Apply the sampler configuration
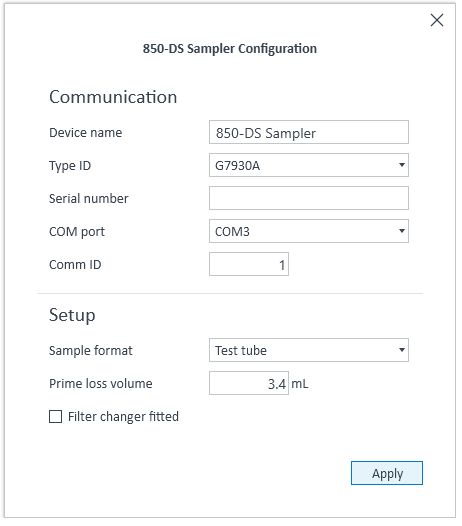This screenshot has height=526, width=462. click(387, 473)
